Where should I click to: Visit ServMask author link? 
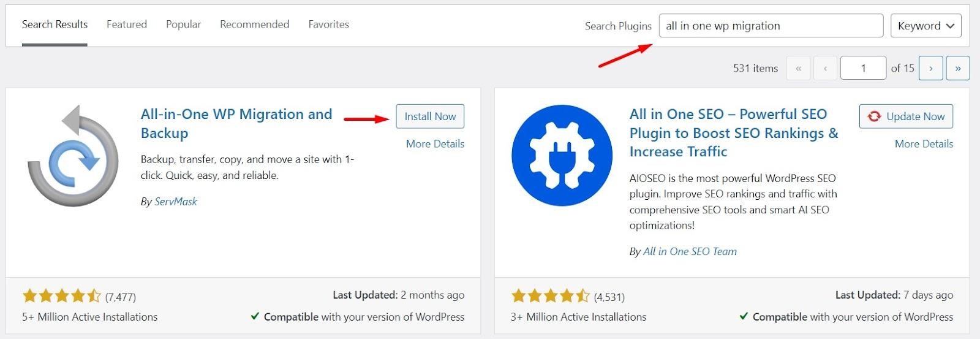[x=176, y=202]
